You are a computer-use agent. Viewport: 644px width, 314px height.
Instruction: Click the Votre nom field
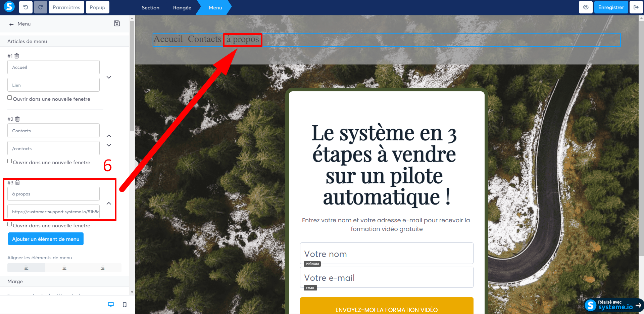click(387, 253)
